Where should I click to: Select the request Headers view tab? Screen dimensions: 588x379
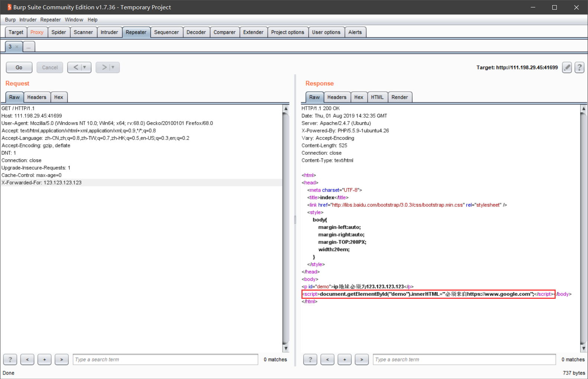tap(37, 97)
